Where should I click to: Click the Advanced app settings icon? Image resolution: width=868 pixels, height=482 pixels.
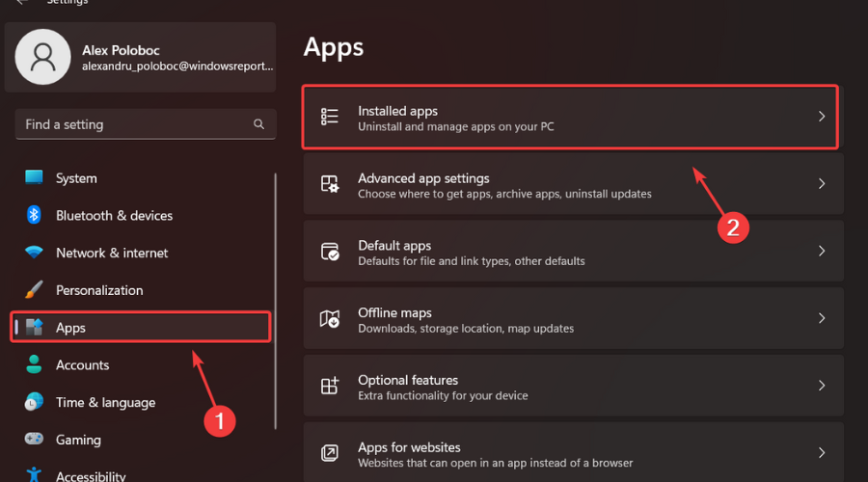330,184
